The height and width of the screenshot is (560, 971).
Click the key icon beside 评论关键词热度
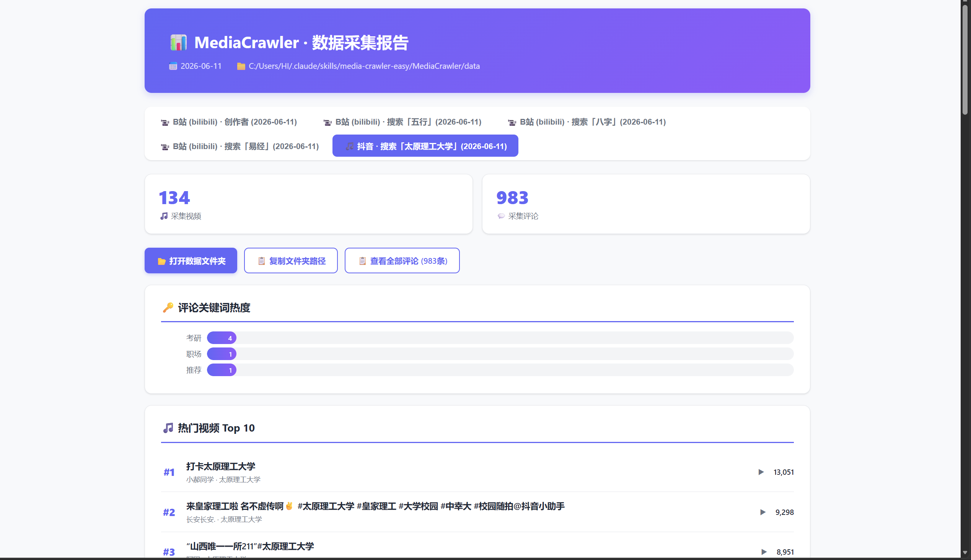[x=168, y=308]
